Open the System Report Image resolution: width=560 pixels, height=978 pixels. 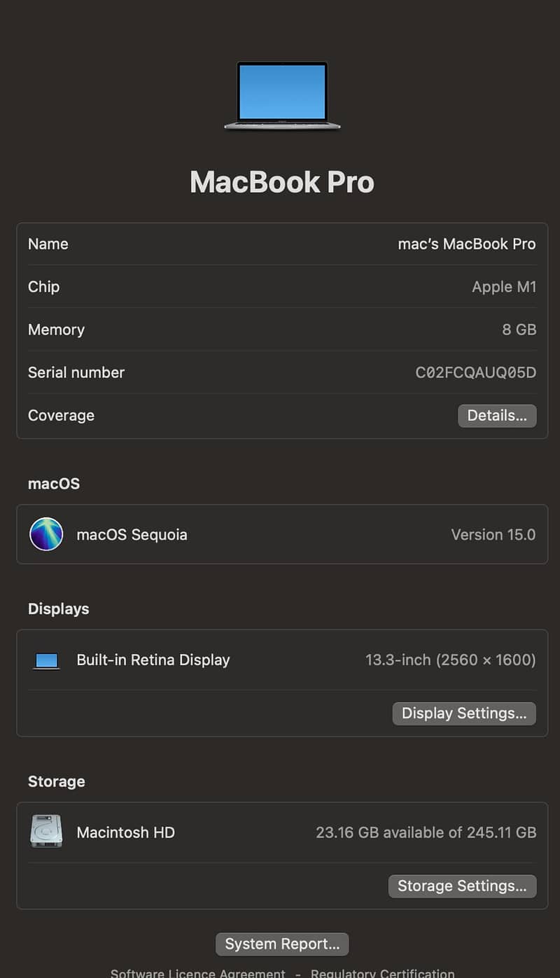pyautogui.click(x=282, y=944)
